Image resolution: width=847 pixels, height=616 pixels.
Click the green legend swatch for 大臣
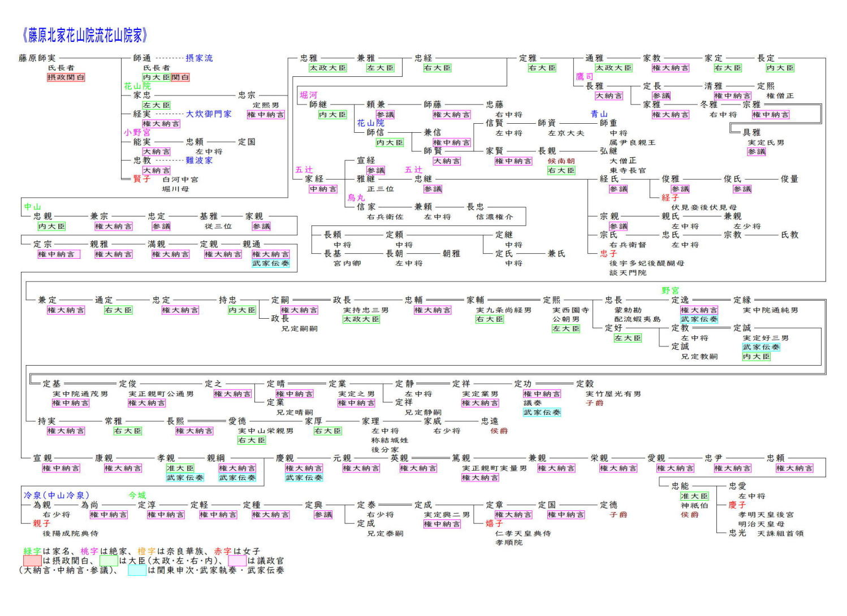tap(109, 561)
